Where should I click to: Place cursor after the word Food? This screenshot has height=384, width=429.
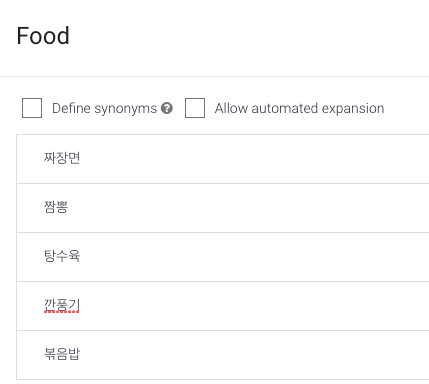[70, 36]
